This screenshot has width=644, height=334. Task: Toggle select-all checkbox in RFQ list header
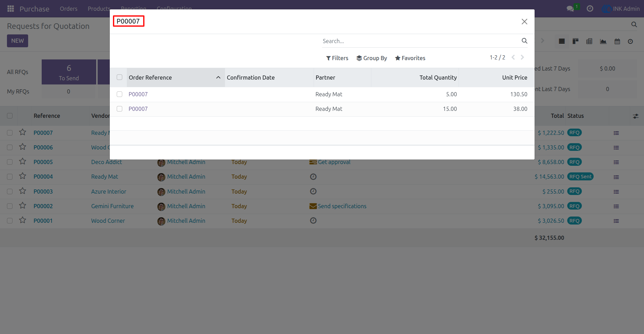[x=10, y=116]
